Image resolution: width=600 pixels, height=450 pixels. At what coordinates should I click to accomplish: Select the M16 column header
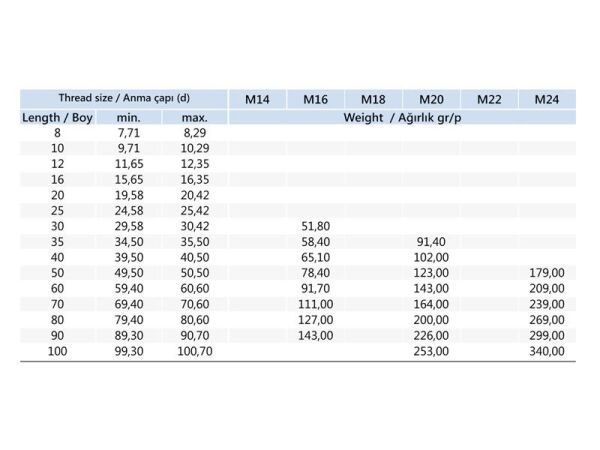pos(315,99)
